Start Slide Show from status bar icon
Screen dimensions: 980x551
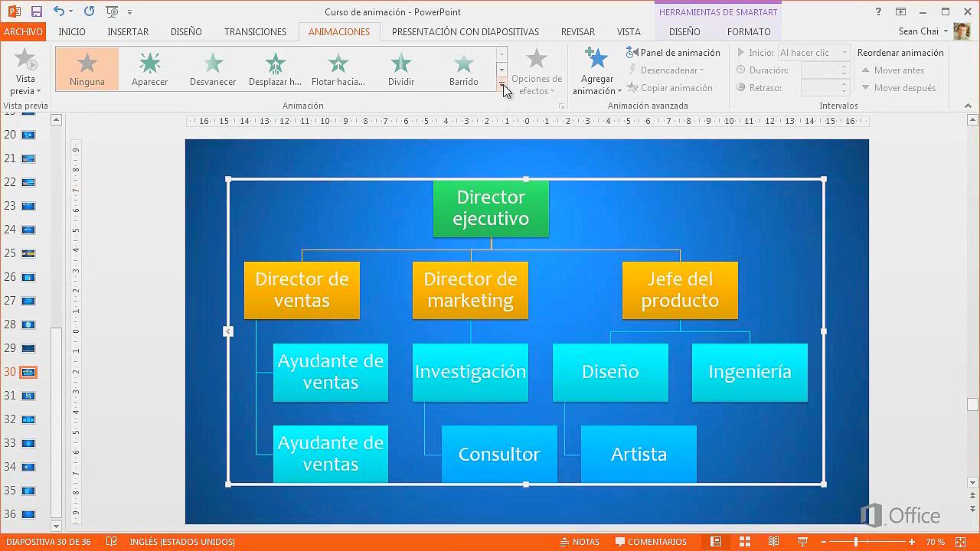tap(802, 542)
